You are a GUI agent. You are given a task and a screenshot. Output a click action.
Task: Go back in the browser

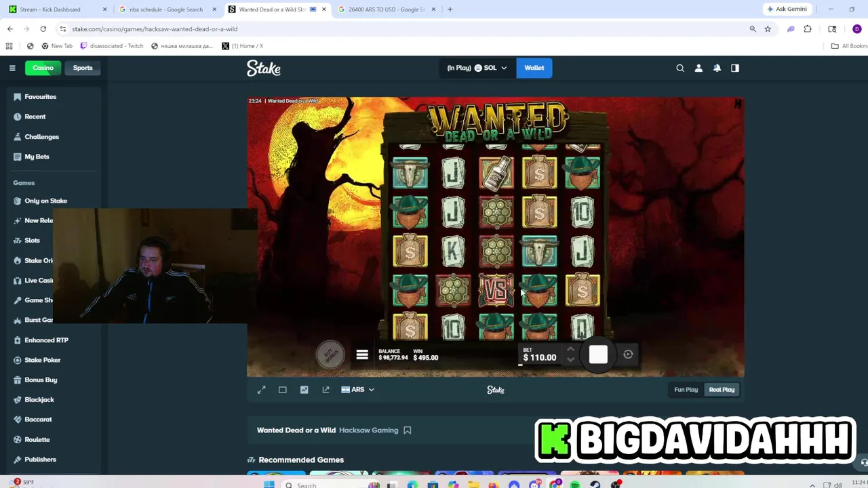pos(10,29)
